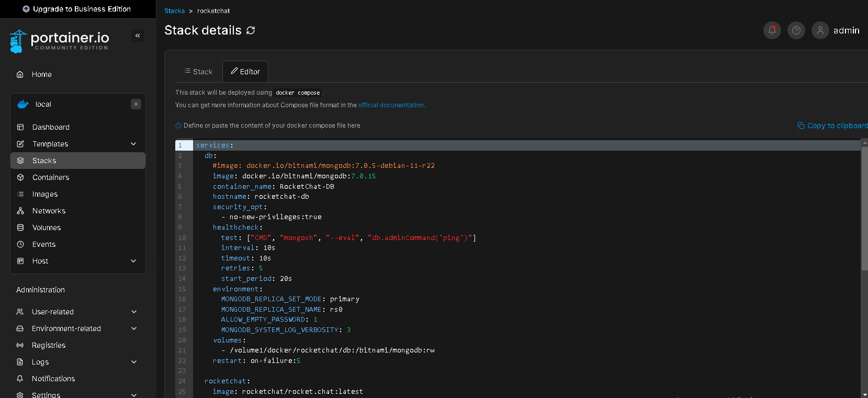Open Registries menu item

tap(49, 345)
